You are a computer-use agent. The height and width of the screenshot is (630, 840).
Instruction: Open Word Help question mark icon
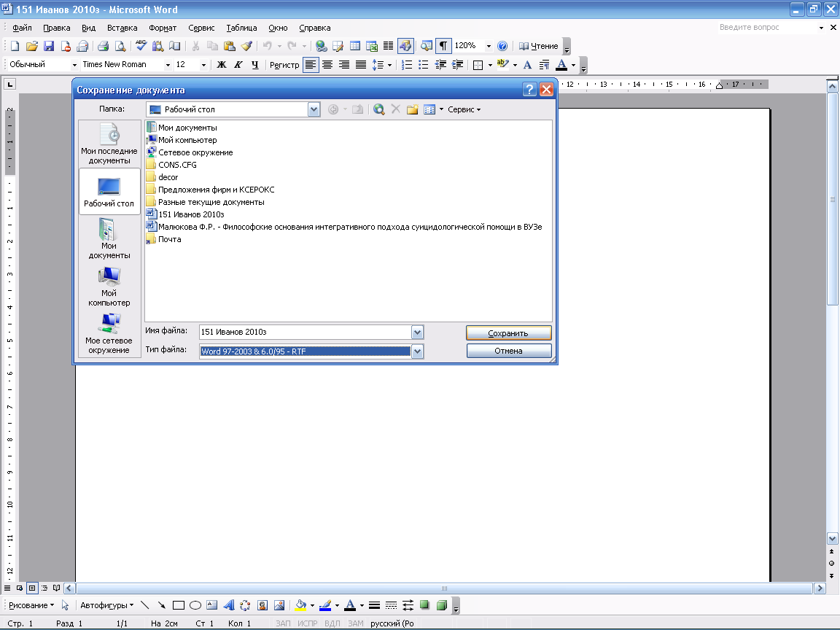[x=502, y=46]
